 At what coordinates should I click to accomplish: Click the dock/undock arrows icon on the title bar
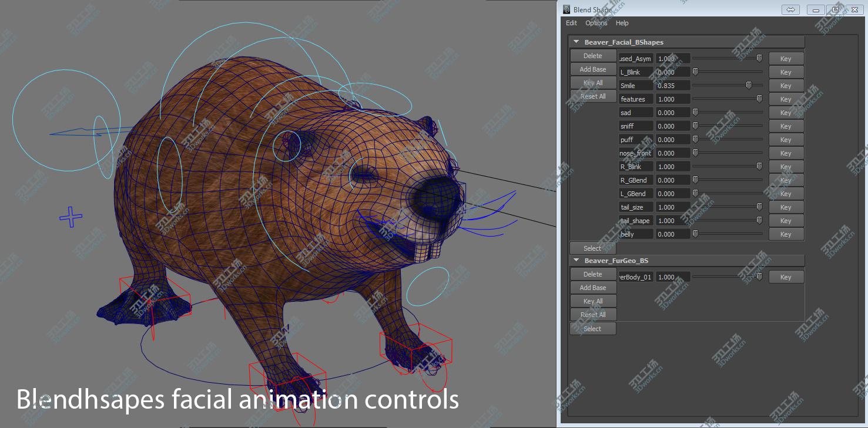point(790,9)
